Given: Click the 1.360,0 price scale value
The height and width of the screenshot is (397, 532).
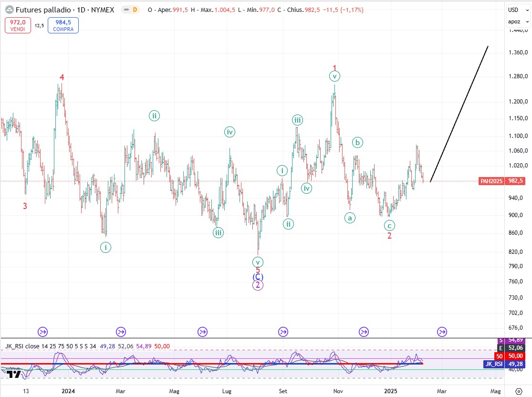Looking at the screenshot, I should point(518,52).
